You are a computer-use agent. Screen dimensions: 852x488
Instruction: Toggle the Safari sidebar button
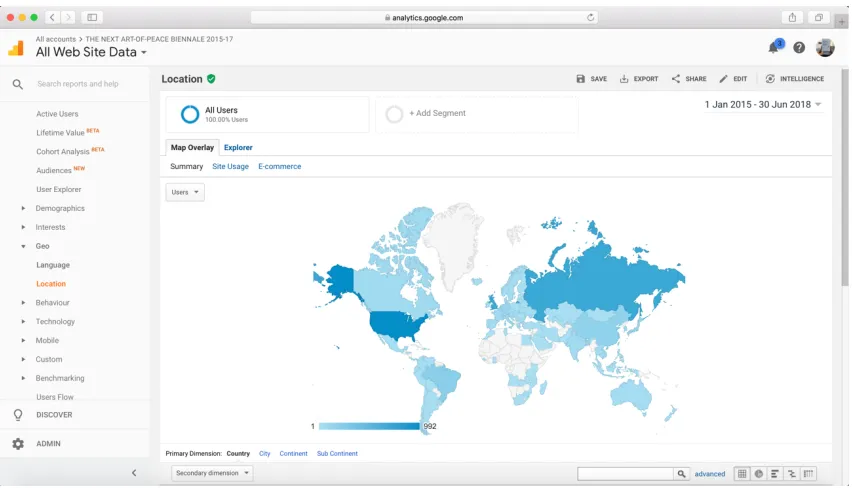click(92, 17)
